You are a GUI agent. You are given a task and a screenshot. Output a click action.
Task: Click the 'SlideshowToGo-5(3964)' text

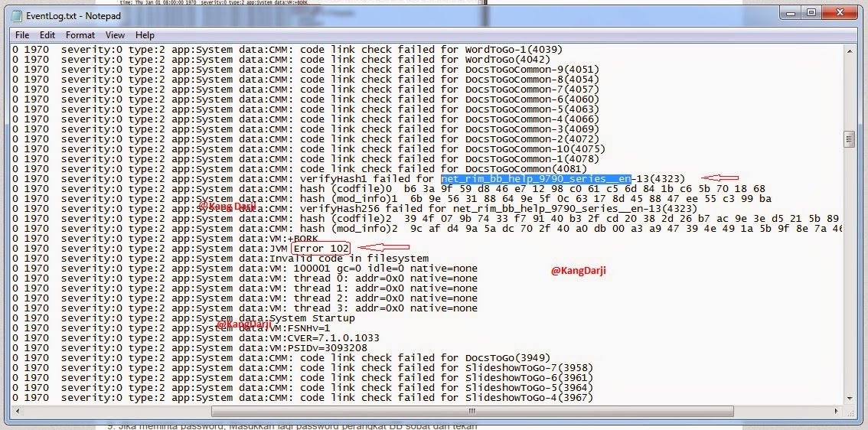click(529, 388)
